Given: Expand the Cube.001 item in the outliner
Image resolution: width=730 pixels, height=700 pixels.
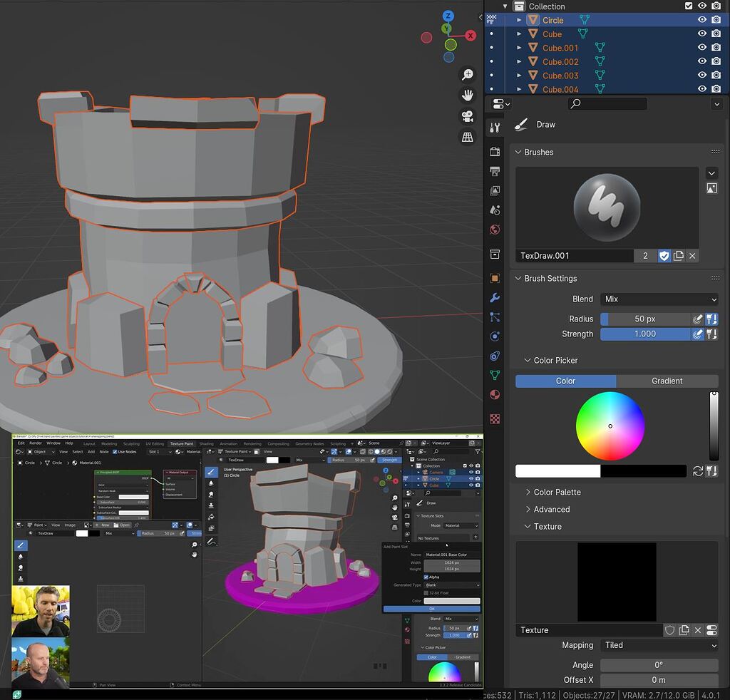Looking at the screenshot, I should (519, 48).
